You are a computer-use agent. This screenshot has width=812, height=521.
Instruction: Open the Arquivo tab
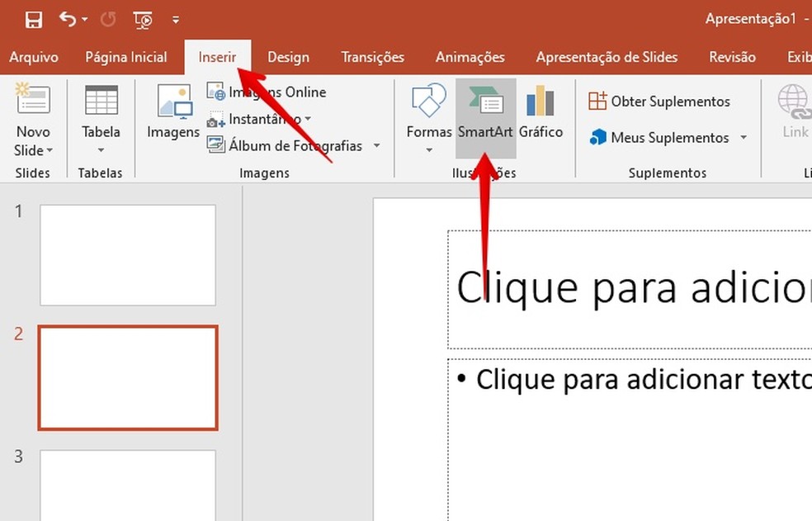(34, 57)
